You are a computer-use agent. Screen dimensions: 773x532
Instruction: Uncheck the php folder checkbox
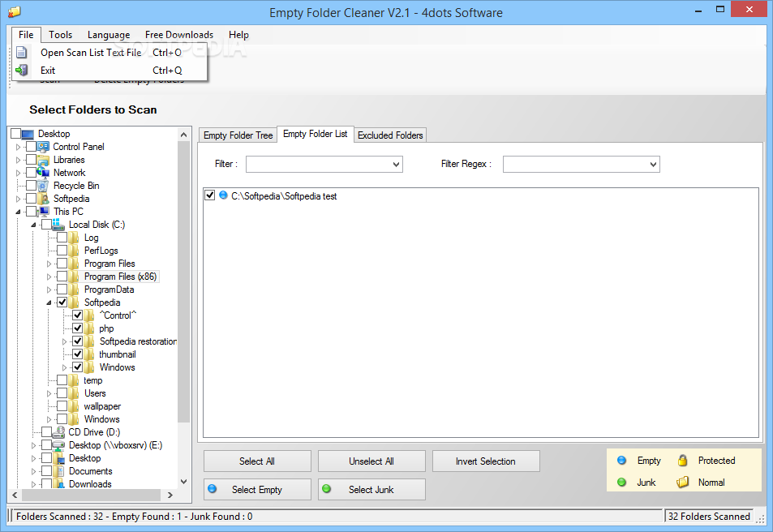coord(77,328)
